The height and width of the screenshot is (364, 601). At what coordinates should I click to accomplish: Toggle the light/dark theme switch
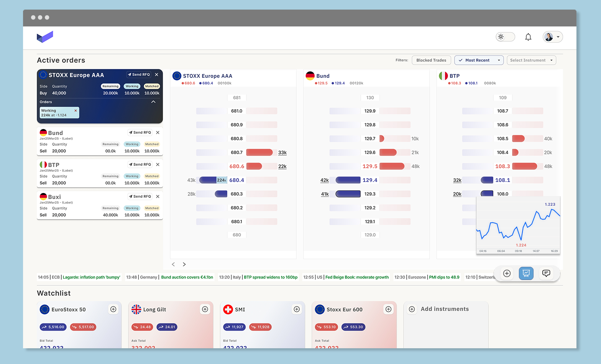point(505,37)
